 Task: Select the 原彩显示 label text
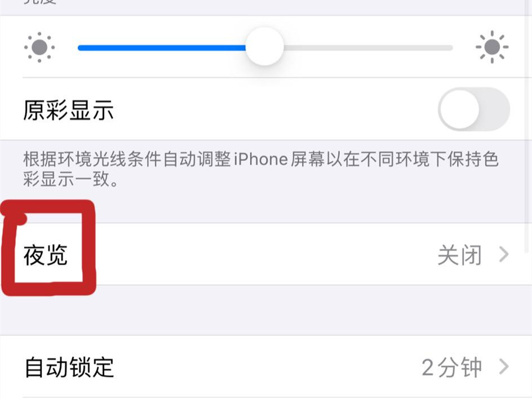(x=68, y=110)
